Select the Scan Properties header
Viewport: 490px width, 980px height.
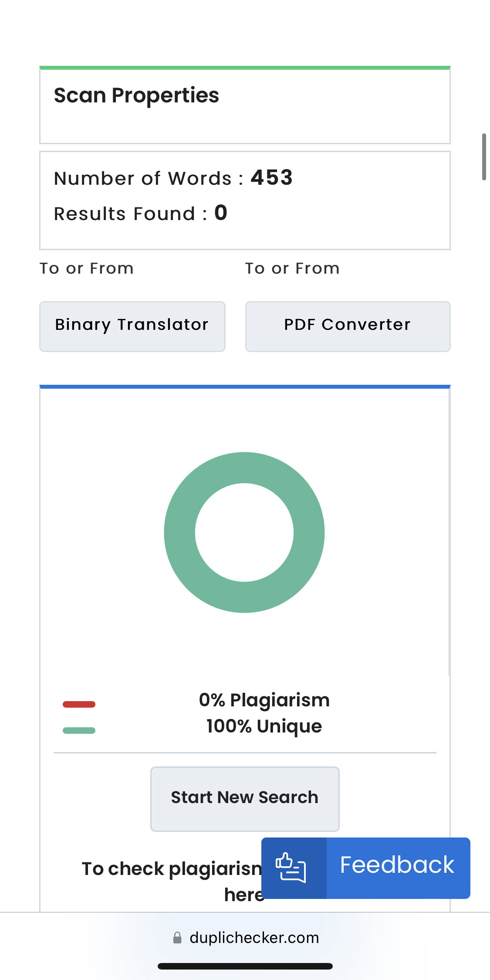click(136, 95)
